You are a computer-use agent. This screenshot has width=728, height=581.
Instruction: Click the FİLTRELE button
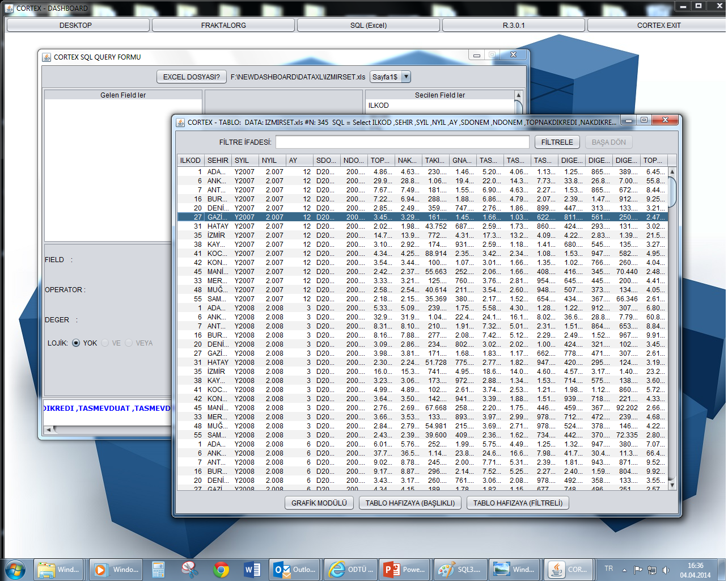pyautogui.click(x=557, y=142)
